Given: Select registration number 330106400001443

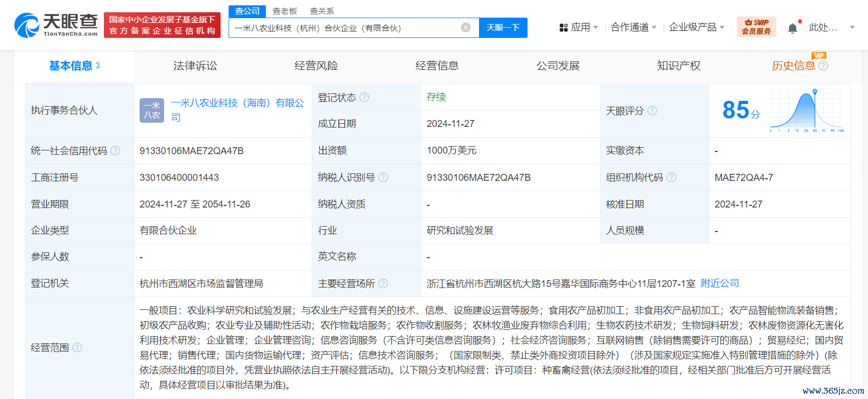Looking at the screenshot, I should (x=179, y=178).
